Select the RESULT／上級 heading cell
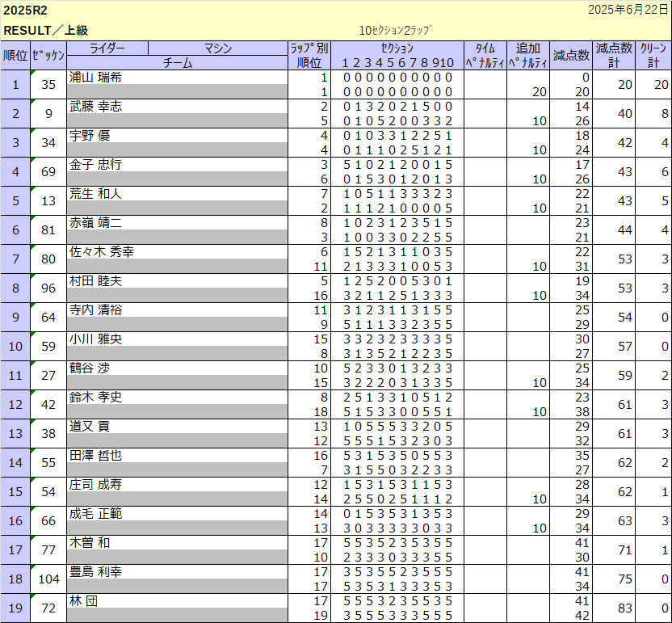The image size is (672, 623). tap(46, 31)
